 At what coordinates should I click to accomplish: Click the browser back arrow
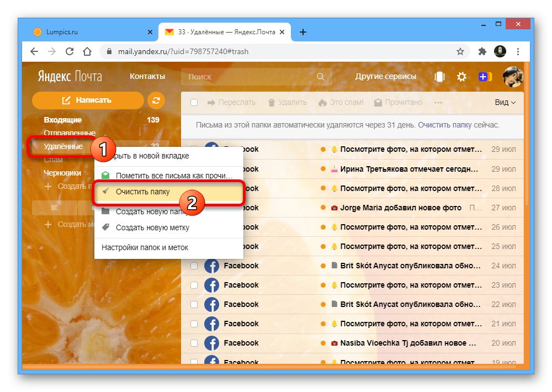point(34,51)
